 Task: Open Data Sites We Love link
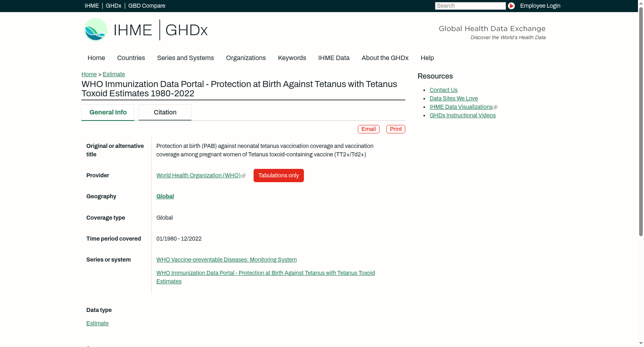click(x=454, y=98)
